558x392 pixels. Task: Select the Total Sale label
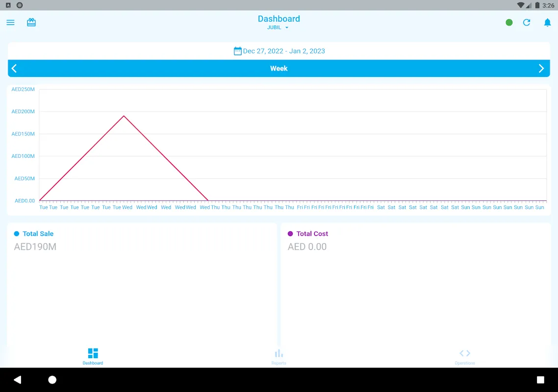click(x=38, y=234)
